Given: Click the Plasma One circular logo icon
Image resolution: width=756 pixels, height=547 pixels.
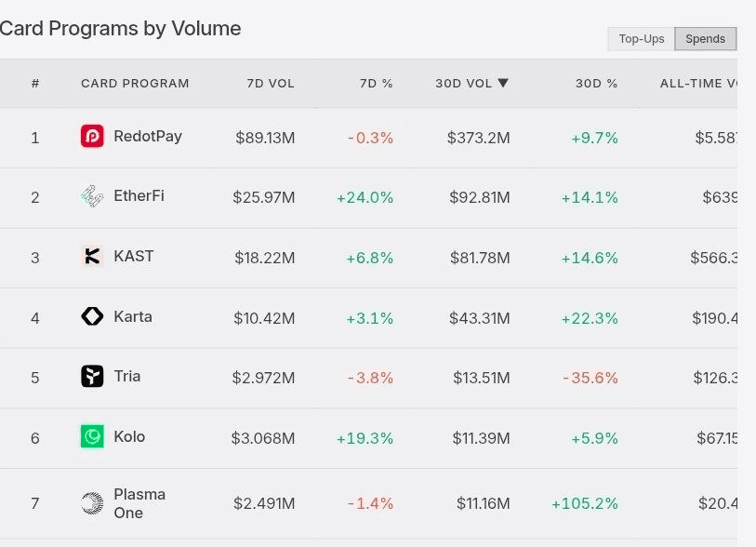Looking at the screenshot, I should [x=92, y=503].
